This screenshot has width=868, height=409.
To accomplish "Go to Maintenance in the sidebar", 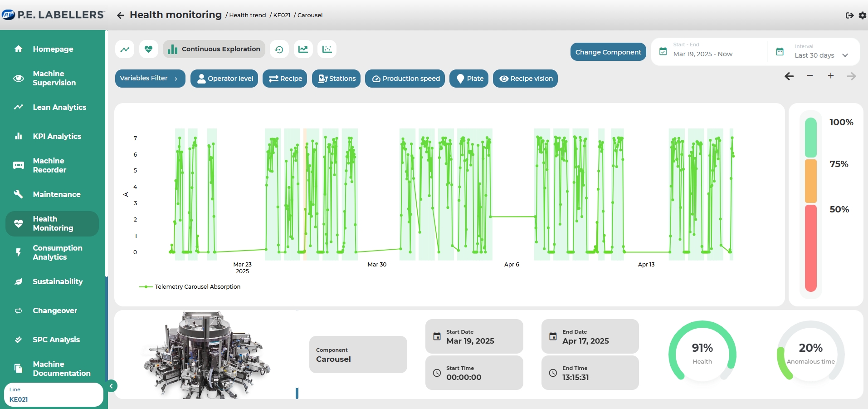I will click(x=56, y=195).
